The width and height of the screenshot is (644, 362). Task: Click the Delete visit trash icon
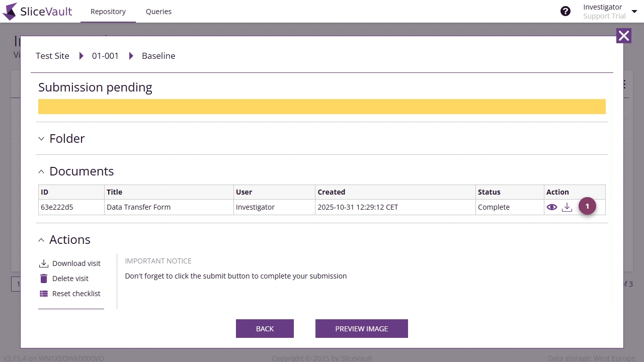(44, 279)
